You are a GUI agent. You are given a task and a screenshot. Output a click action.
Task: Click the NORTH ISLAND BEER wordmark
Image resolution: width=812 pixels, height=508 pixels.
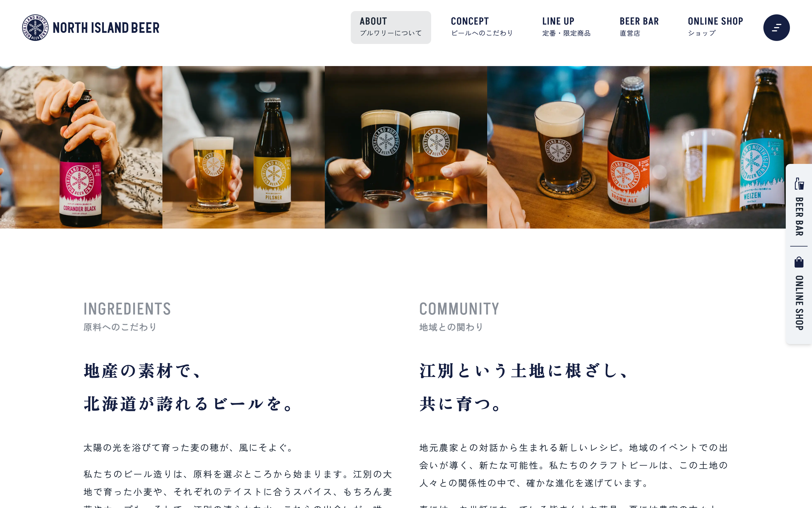pyautogui.click(x=106, y=28)
